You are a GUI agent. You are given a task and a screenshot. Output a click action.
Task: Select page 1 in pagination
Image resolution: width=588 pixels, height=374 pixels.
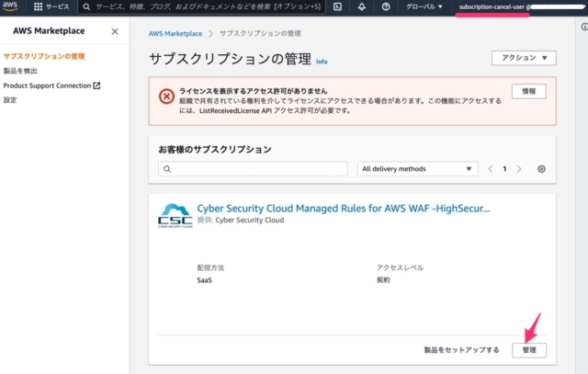pos(504,169)
